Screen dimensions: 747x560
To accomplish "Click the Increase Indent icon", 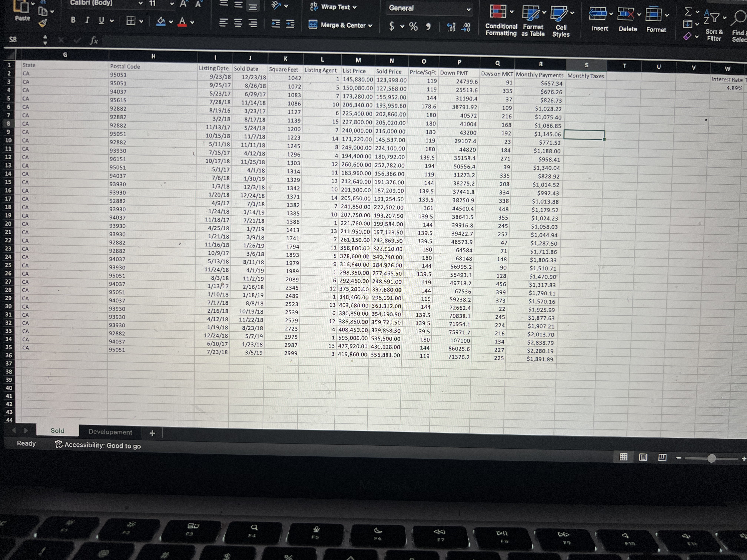I will tap(290, 24).
